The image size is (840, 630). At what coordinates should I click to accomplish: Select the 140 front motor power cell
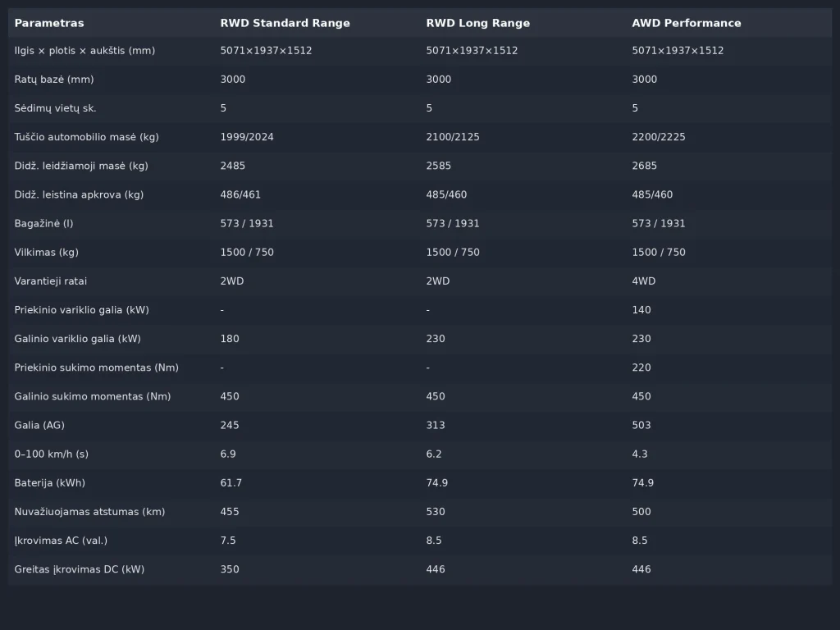[x=641, y=310]
